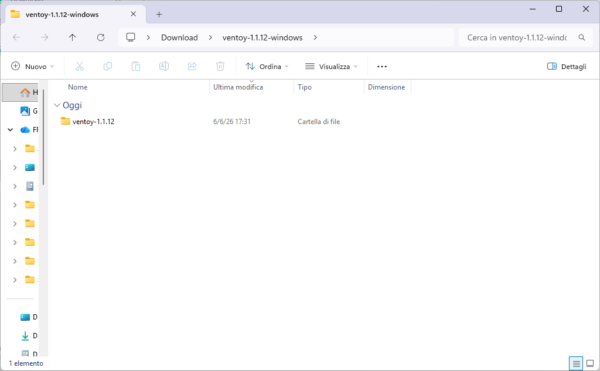Sort by Dimensione column header
600x371 pixels.
pyautogui.click(x=386, y=87)
